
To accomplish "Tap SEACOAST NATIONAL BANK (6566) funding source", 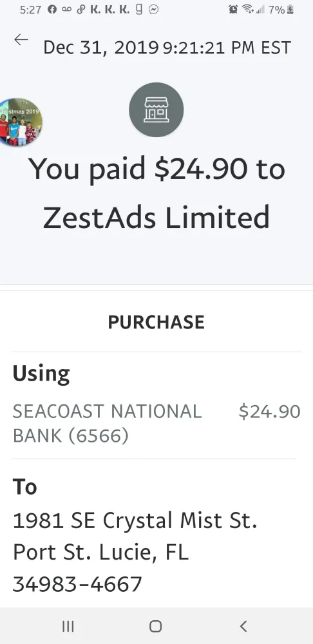I will pos(107,424).
